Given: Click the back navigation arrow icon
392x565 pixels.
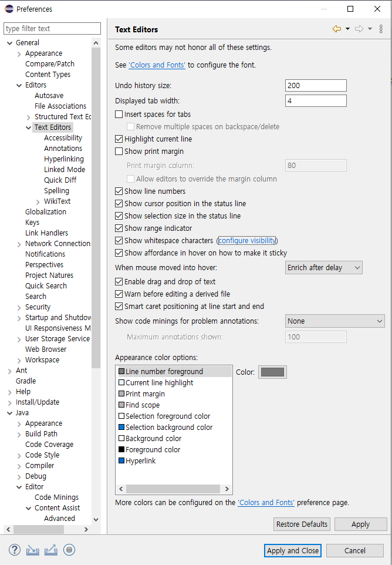Looking at the screenshot, I should pyautogui.click(x=337, y=29).
